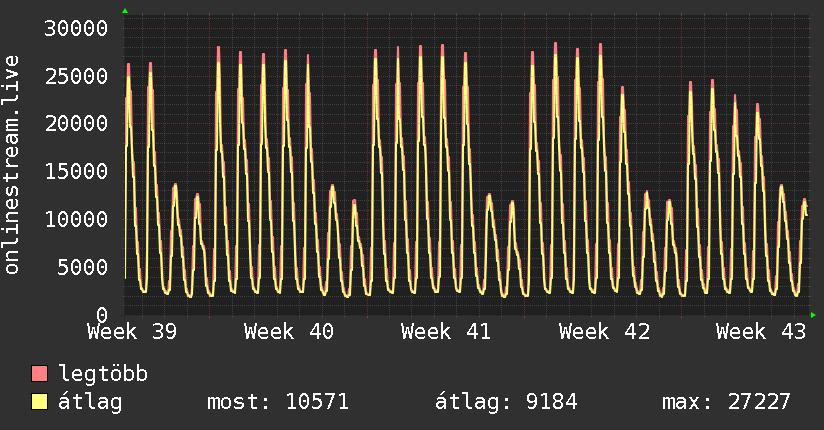Click the green arrow atop the y-axis

click(x=125, y=11)
